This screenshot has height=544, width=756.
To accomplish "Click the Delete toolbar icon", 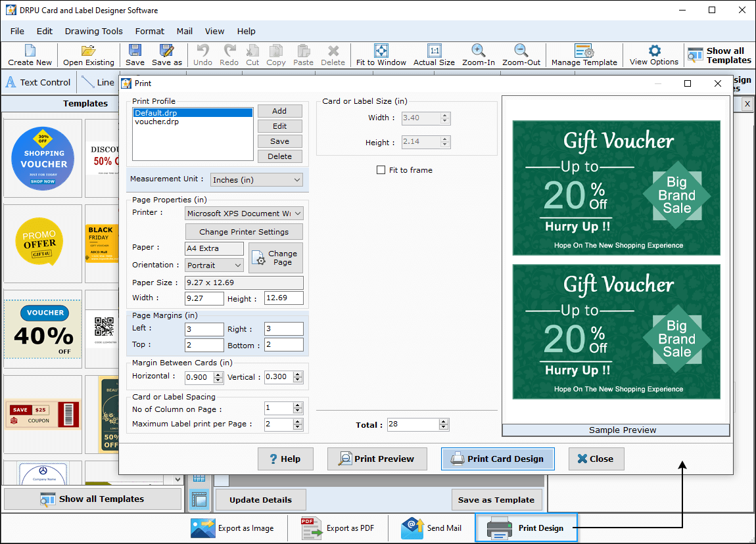I will point(333,55).
